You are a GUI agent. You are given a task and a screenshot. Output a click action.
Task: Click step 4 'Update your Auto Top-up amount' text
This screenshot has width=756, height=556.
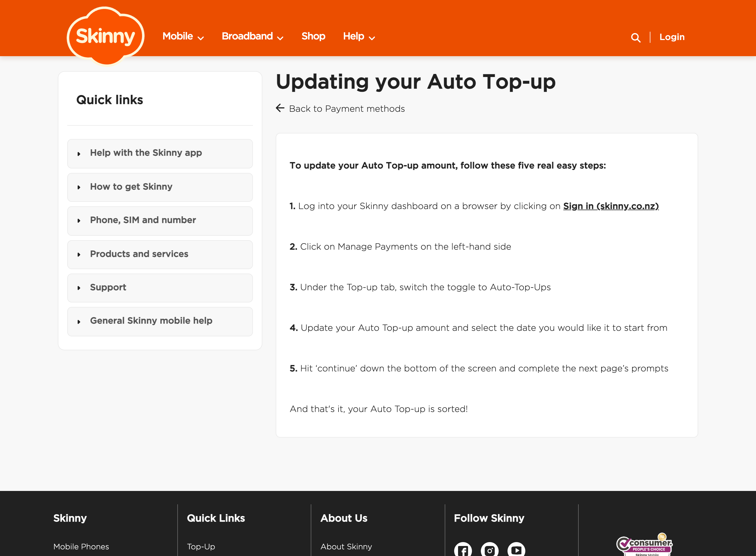click(x=478, y=328)
